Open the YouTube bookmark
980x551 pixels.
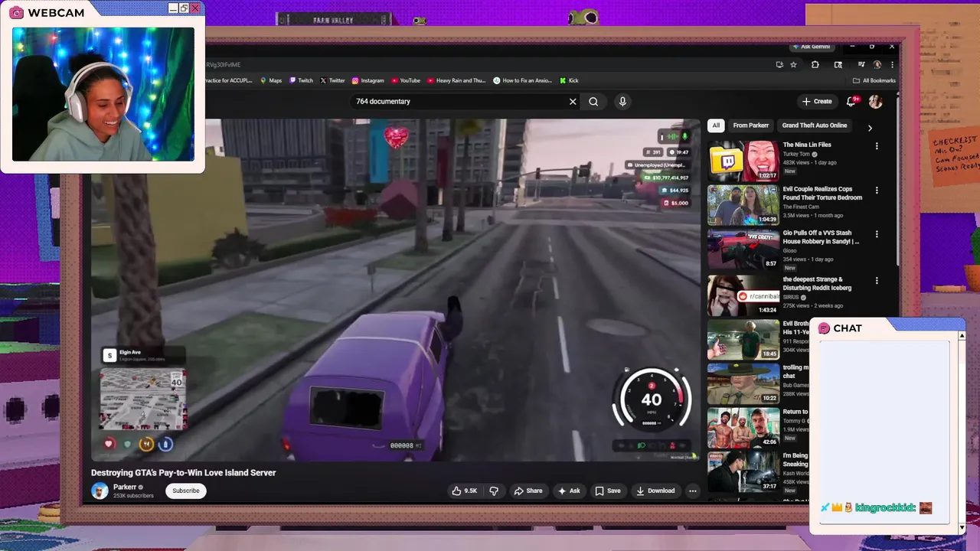point(406,80)
